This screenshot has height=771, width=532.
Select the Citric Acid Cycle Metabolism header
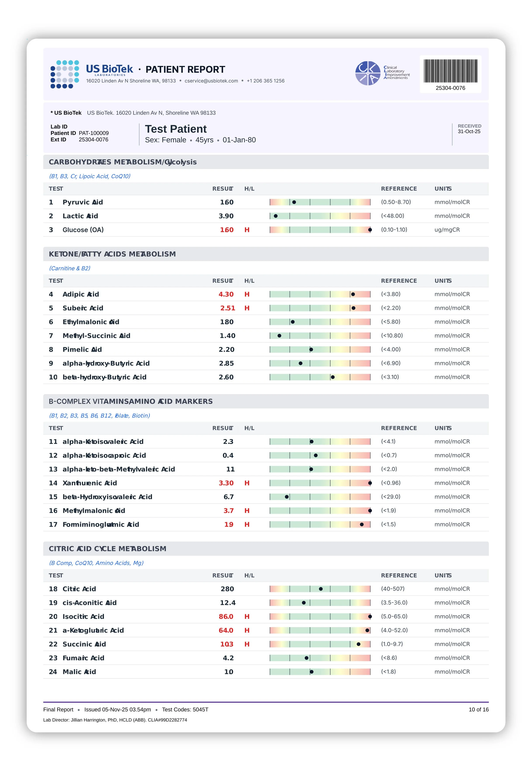(x=107, y=549)
